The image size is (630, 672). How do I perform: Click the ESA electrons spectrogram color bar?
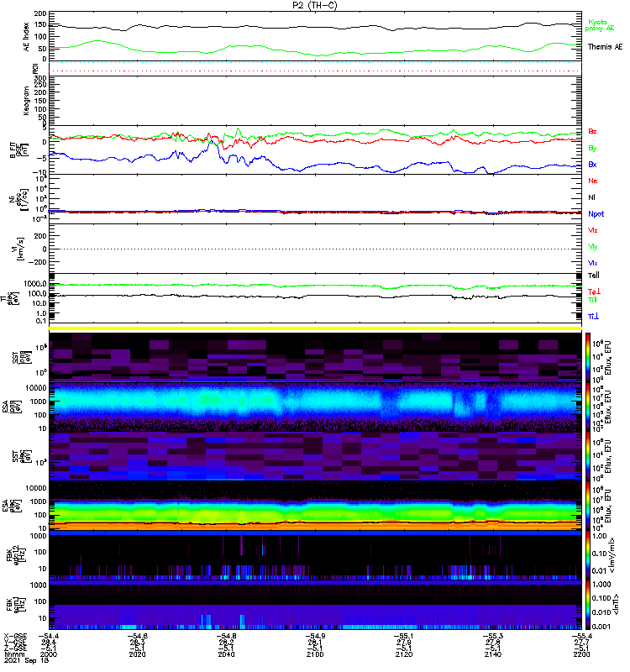588,506
